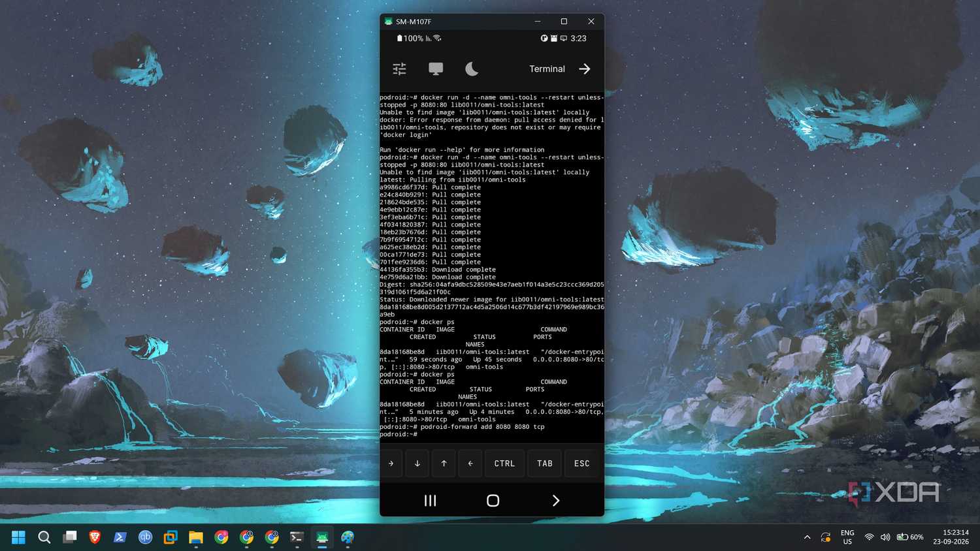The image size is (980, 551).
Task: Click the battery 60% tray indicator
Action: click(910, 537)
